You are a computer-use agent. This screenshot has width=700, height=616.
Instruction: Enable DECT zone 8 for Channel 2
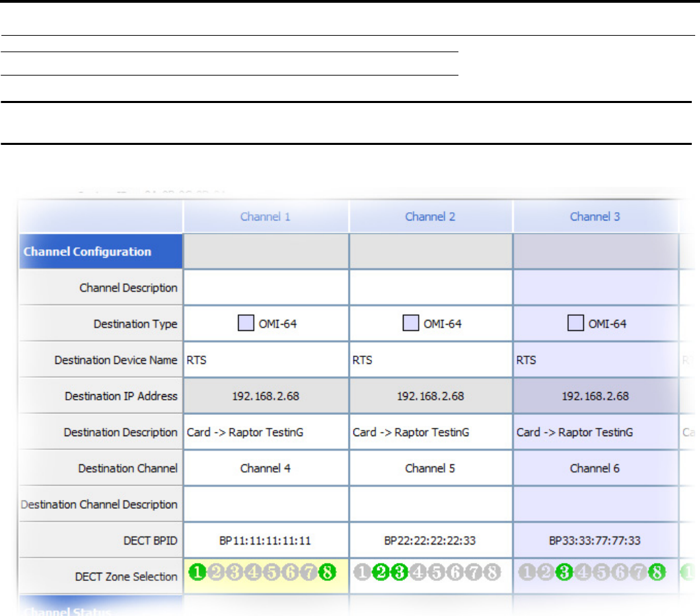pos(492,572)
